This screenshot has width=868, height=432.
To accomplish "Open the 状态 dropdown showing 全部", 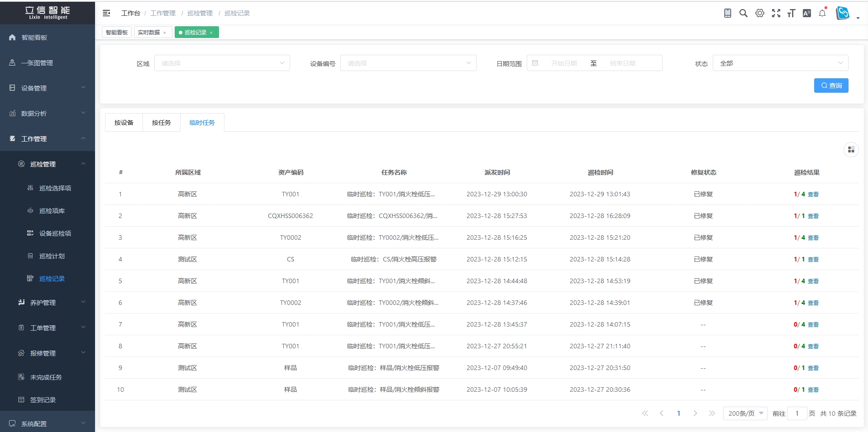I will 781,63.
